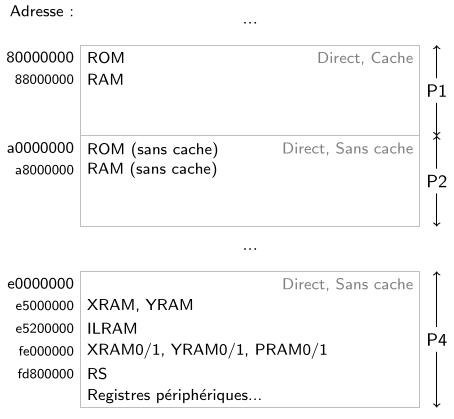
Task: Click the 80000000 address label
Action: (40, 57)
